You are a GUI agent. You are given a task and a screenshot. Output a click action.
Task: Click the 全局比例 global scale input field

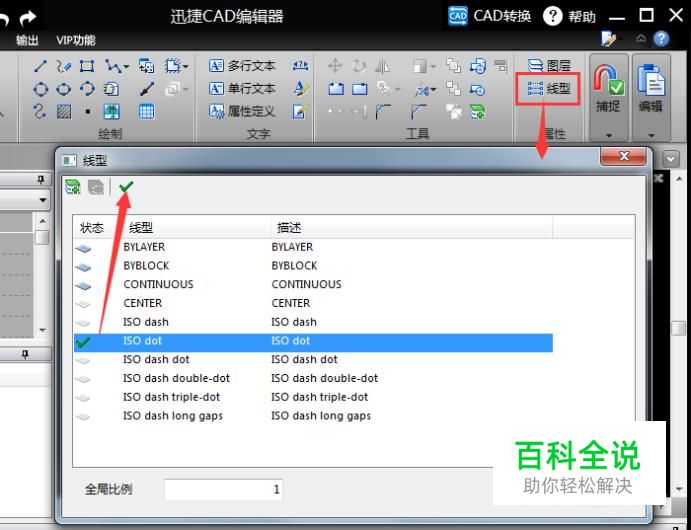click(x=223, y=489)
